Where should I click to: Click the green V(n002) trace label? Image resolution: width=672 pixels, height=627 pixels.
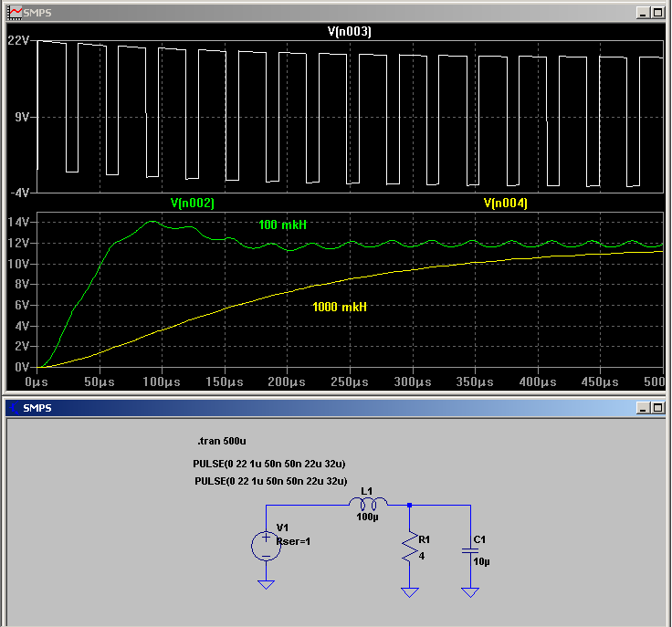point(193,203)
